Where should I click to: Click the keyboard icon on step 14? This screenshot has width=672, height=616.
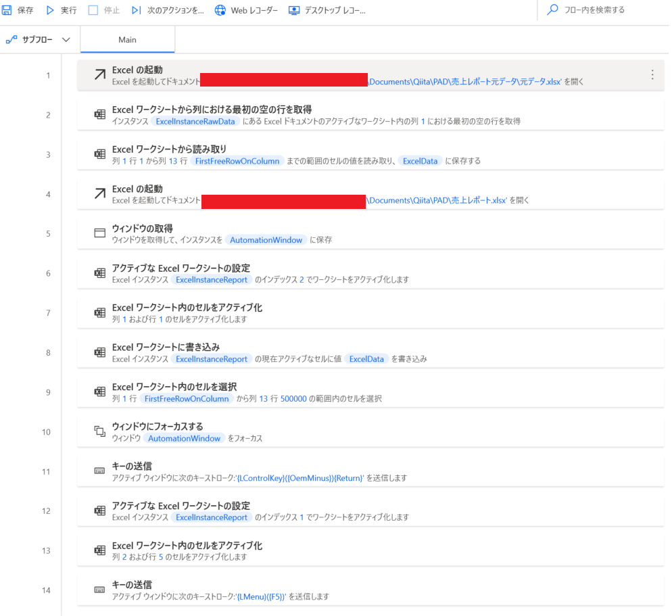click(x=99, y=590)
